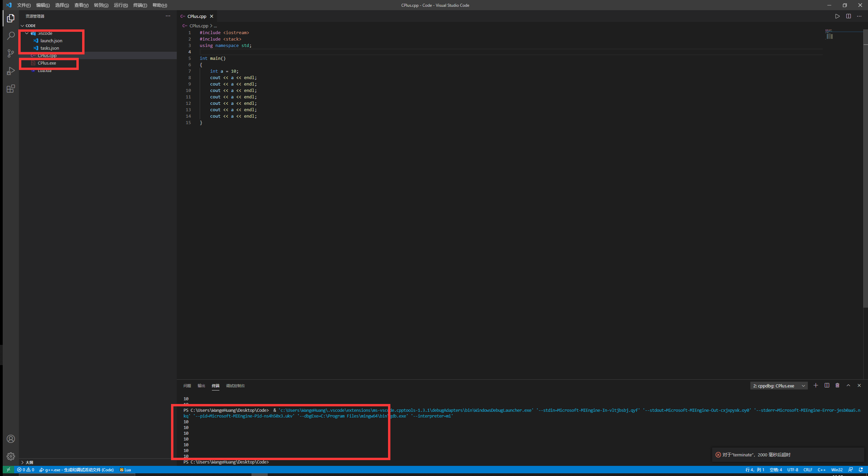Image resolution: width=868 pixels, height=476 pixels.
Task: Restore down the VS Code window
Action: click(x=845, y=5)
